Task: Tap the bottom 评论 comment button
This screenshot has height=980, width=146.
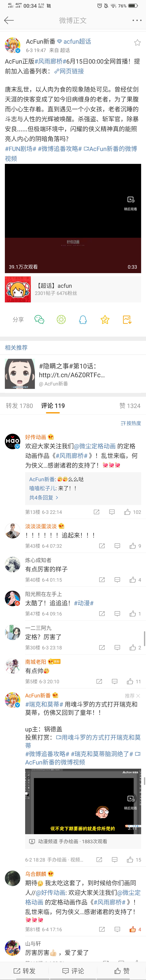Action: coord(73,971)
